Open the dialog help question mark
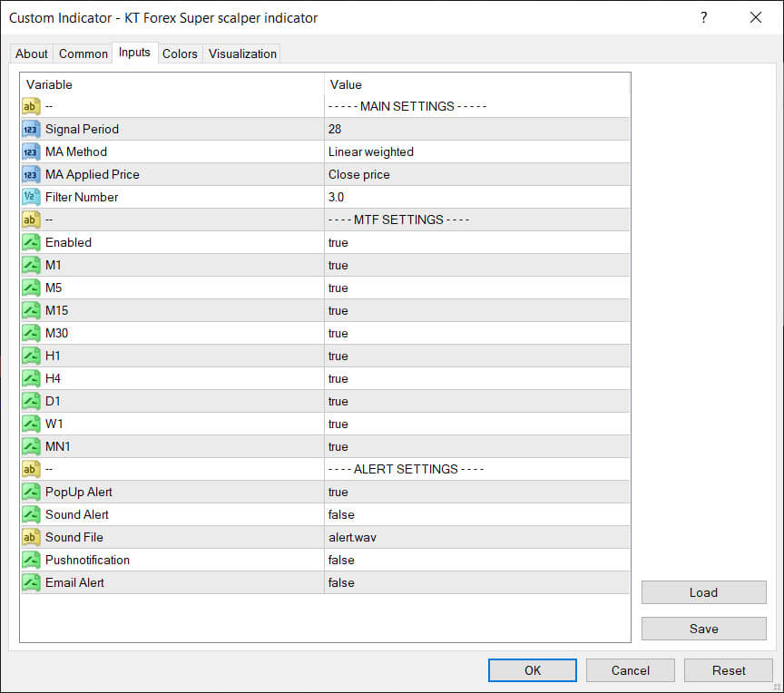This screenshot has height=693, width=784. (x=704, y=18)
